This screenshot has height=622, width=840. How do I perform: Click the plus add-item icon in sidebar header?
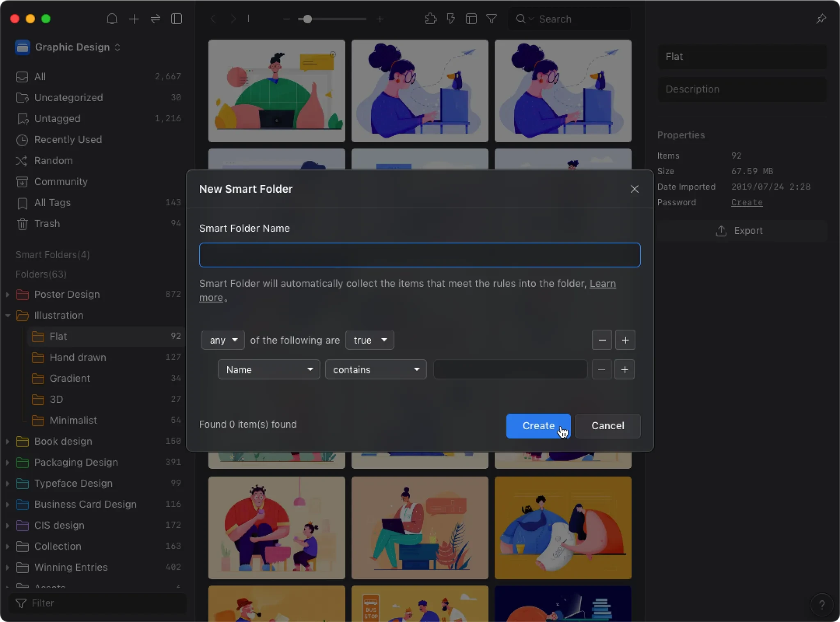pos(134,19)
